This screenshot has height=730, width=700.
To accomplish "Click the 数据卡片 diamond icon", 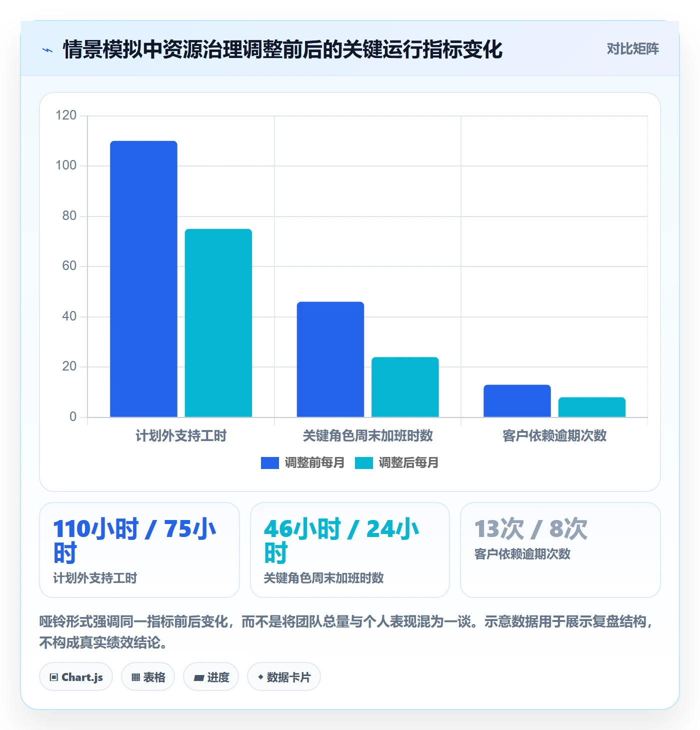I will (260, 677).
